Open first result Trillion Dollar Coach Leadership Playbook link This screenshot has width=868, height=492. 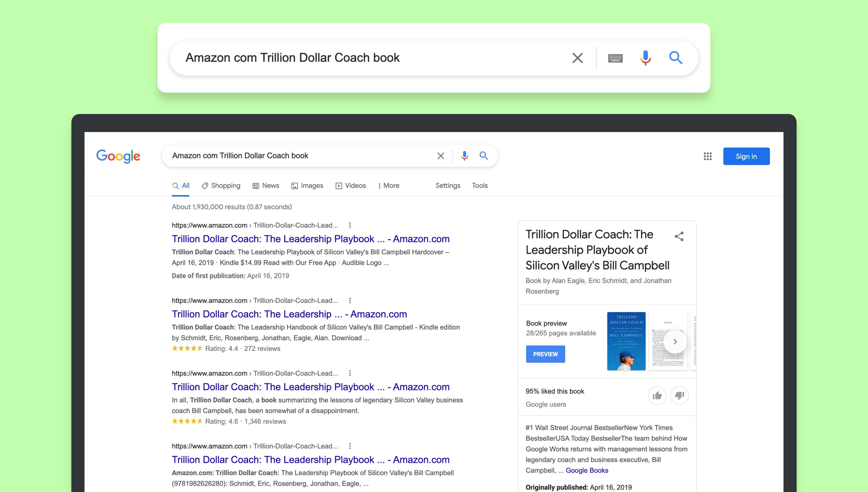click(x=311, y=239)
